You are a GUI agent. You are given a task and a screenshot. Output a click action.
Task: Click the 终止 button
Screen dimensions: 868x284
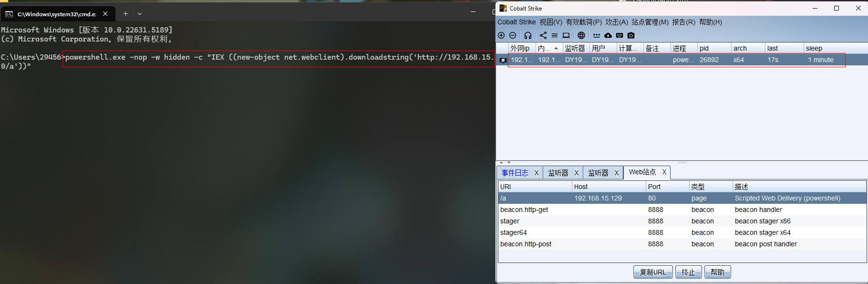(688, 272)
